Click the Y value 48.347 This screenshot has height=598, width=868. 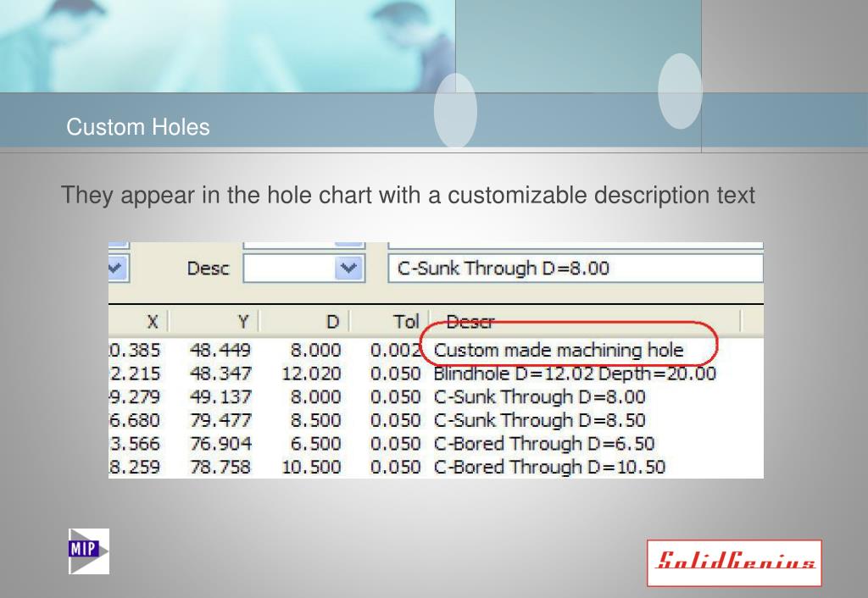(220, 374)
